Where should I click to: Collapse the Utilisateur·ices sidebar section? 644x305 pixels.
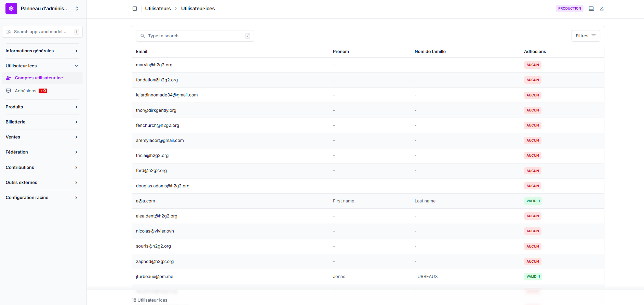(x=42, y=66)
